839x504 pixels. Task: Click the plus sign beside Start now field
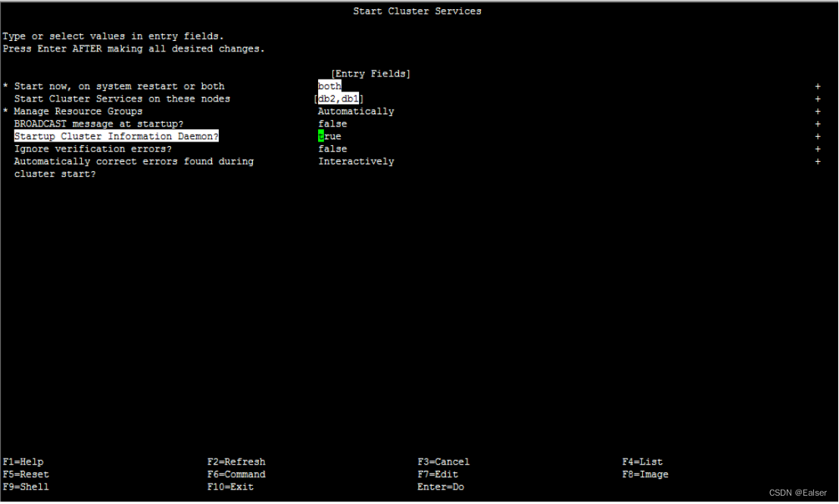818,86
